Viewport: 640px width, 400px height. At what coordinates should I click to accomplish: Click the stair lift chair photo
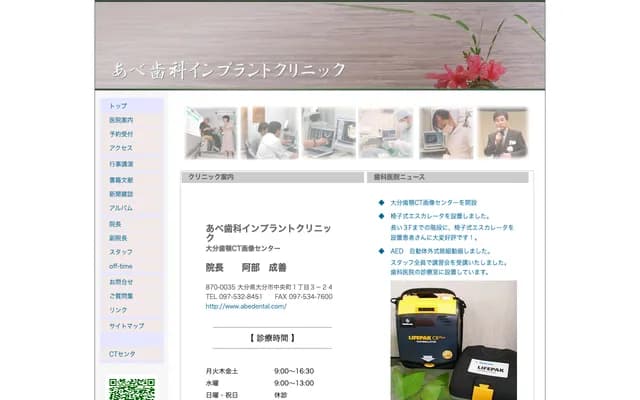[211, 133]
